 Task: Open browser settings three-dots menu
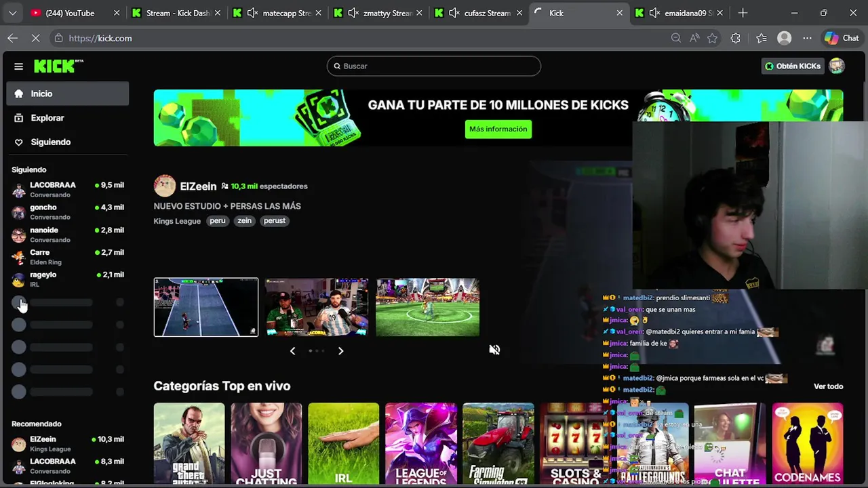tap(807, 38)
